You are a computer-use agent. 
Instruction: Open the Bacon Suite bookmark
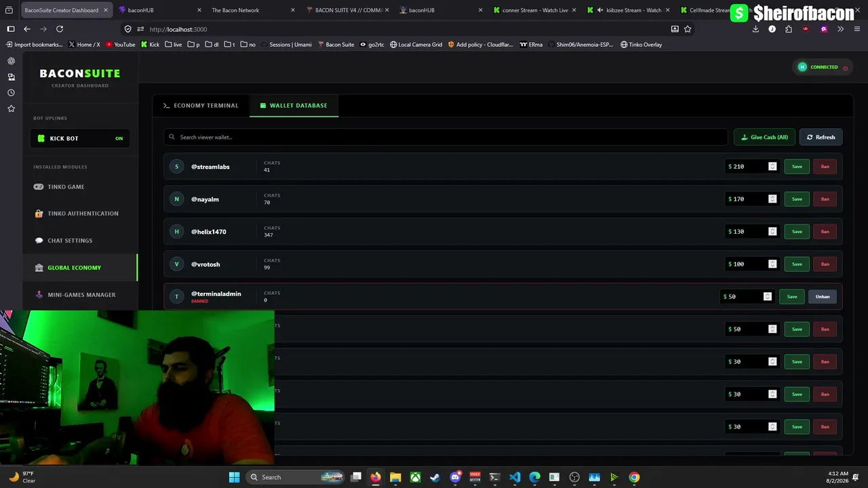coord(335,45)
